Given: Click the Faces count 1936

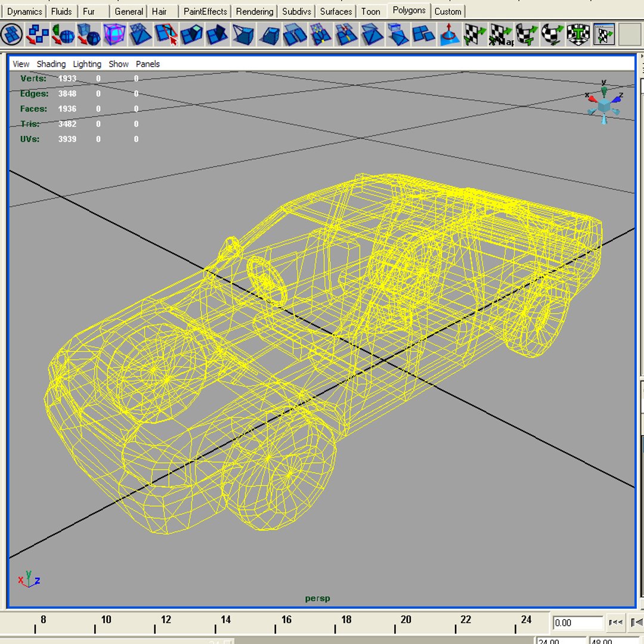Looking at the screenshot, I should point(67,109).
